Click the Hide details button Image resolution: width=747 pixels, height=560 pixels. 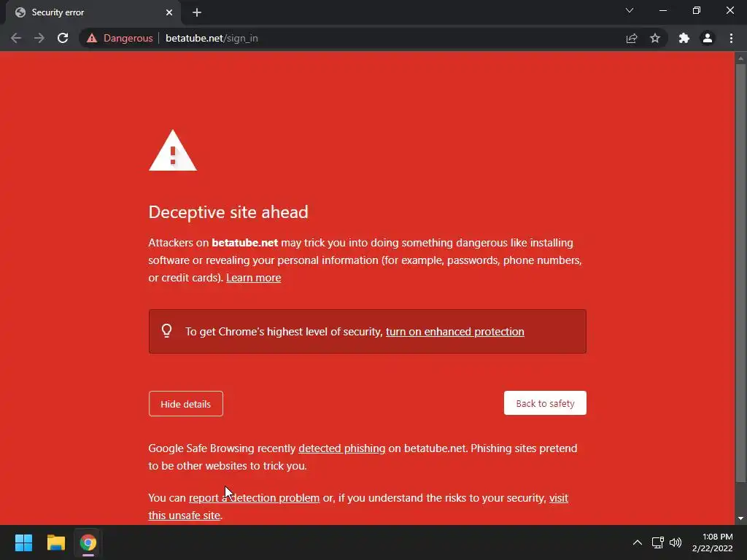click(186, 404)
